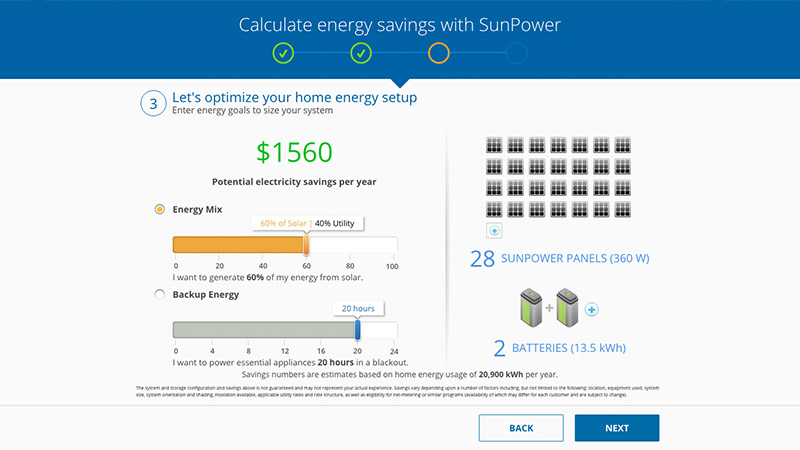
Task: Select the Backup Energy radio button
Action: point(159,294)
